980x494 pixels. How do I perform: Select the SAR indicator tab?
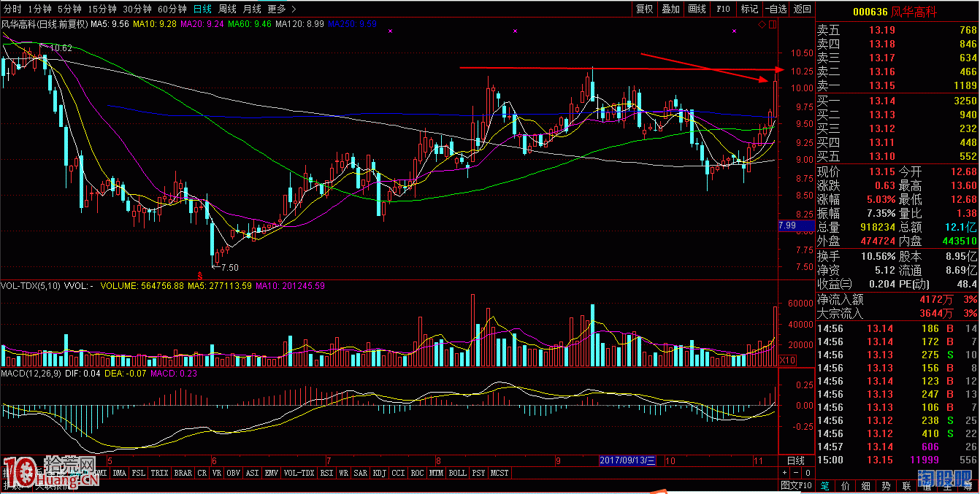(x=361, y=473)
